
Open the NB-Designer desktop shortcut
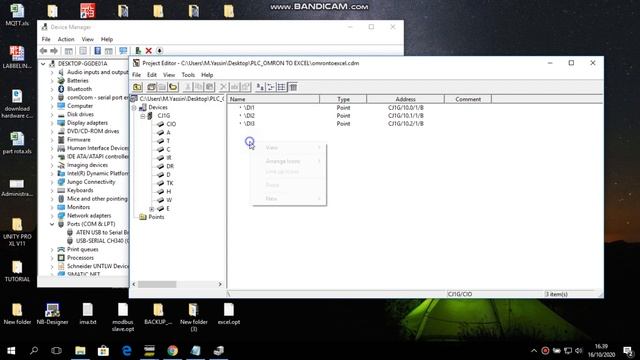pos(52,314)
